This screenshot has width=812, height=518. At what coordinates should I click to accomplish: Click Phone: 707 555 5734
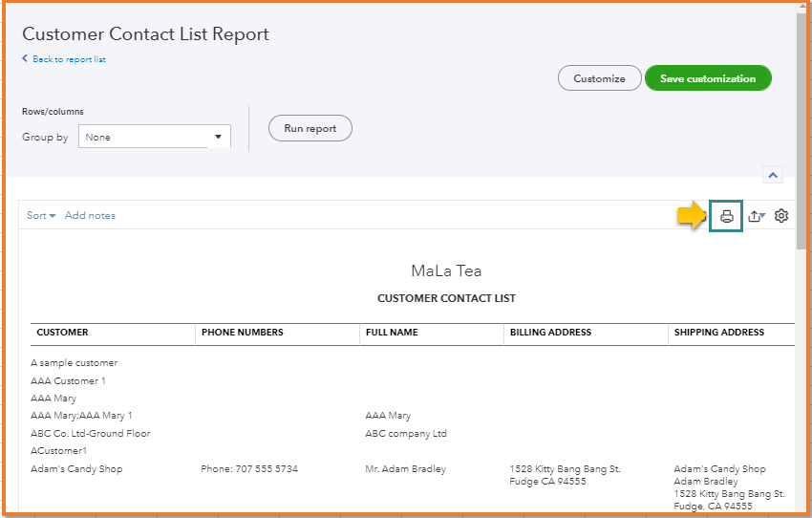[249, 469]
